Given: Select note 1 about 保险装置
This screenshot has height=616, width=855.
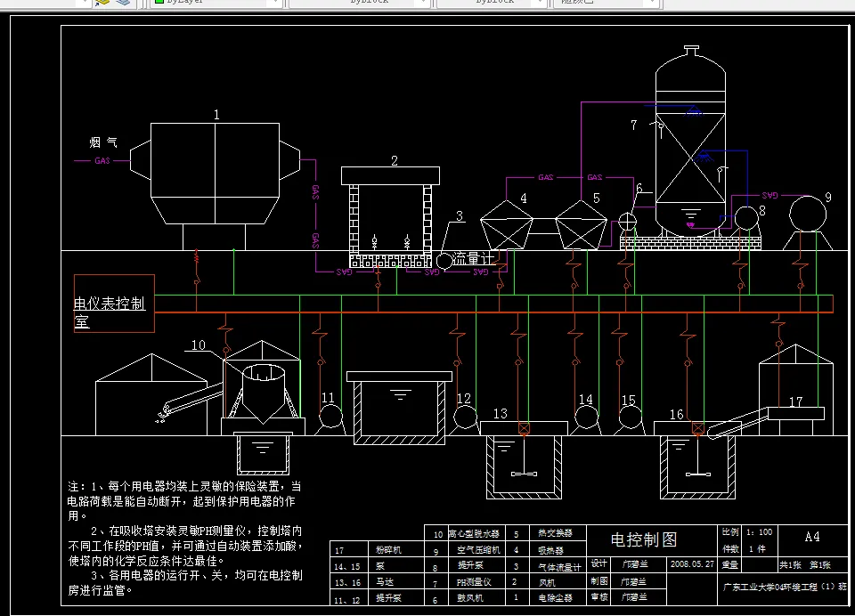Looking at the screenshot, I should click(x=184, y=500).
